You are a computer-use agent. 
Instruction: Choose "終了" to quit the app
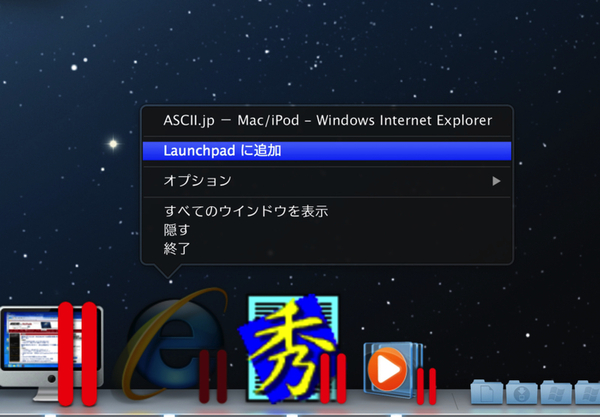[327, 249]
